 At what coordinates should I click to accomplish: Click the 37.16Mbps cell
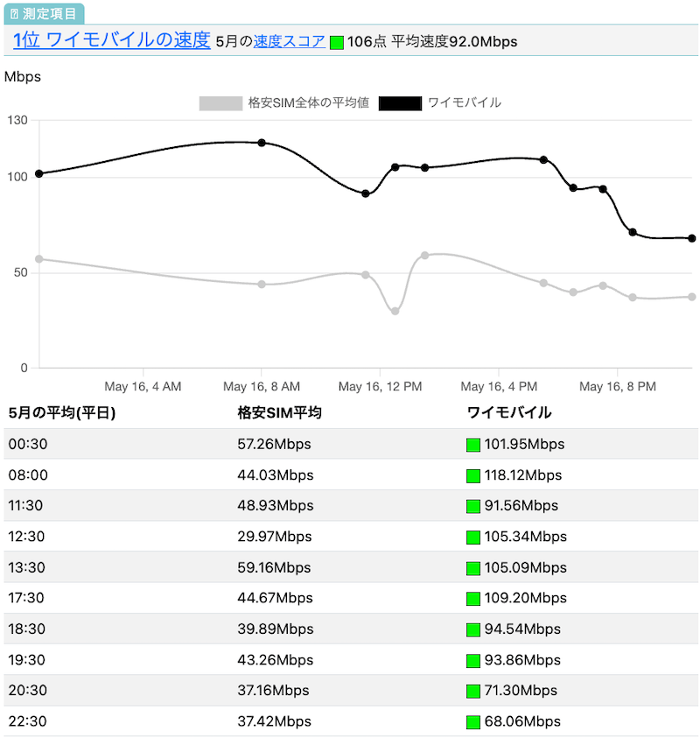pos(273,691)
